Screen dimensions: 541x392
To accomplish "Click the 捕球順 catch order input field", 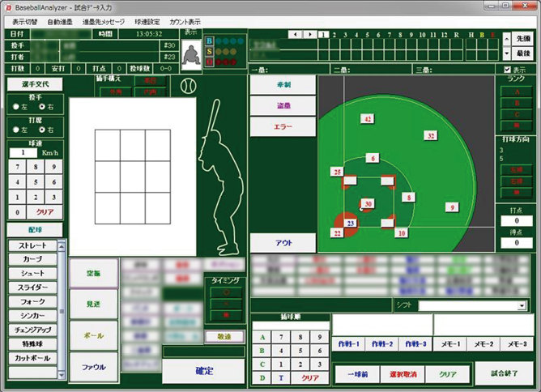I will (x=291, y=326).
